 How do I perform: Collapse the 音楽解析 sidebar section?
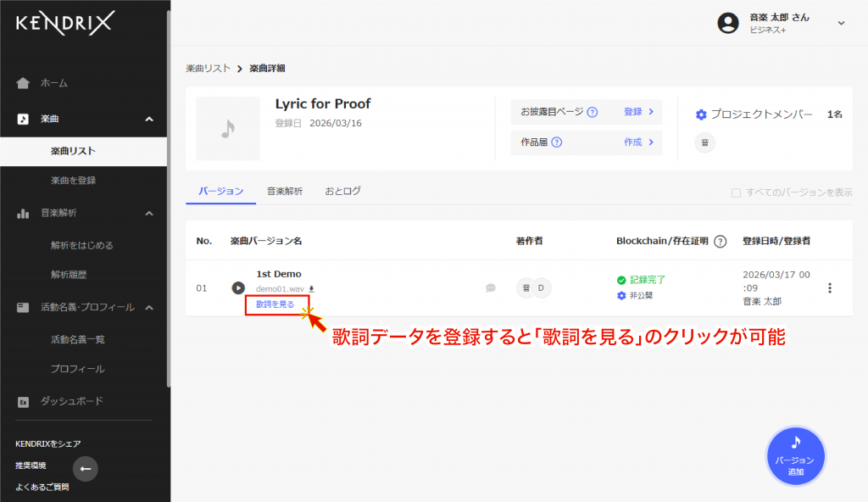[x=149, y=214]
